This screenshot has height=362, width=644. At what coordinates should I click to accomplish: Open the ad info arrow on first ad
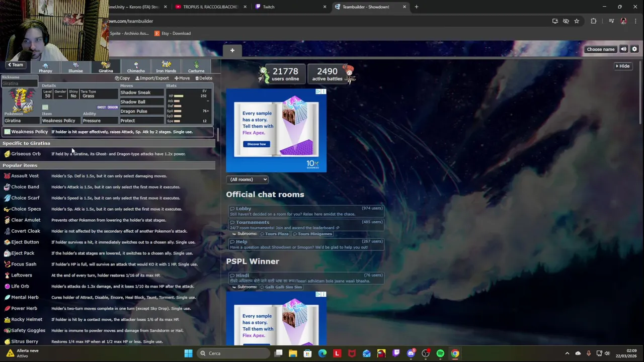pyautogui.click(x=318, y=92)
